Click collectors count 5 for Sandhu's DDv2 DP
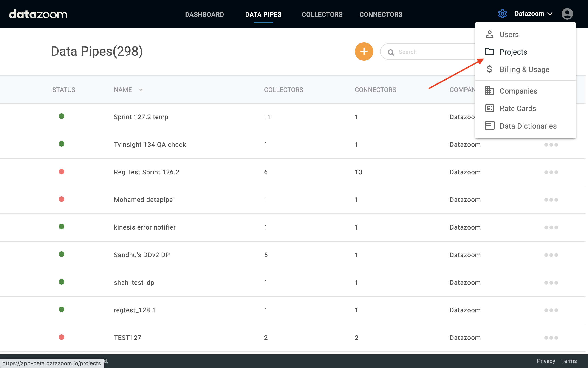588x368 pixels. coord(266,255)
